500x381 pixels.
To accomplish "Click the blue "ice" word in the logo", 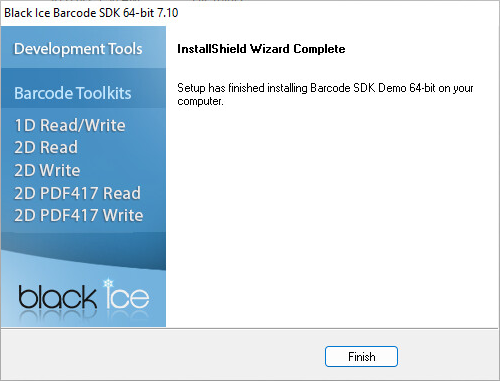I will tap(127, 297).
